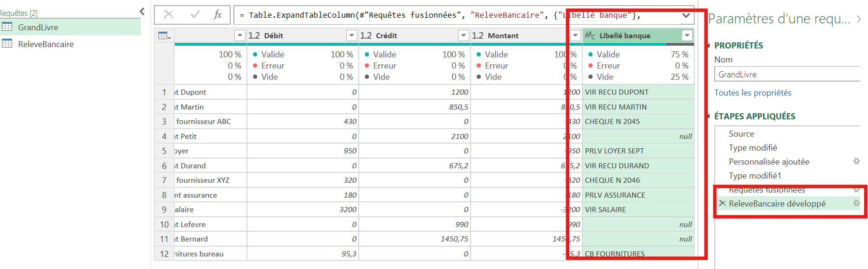
Task: Select the VIR SALAIRE cell
Action: tap(638, 210)
